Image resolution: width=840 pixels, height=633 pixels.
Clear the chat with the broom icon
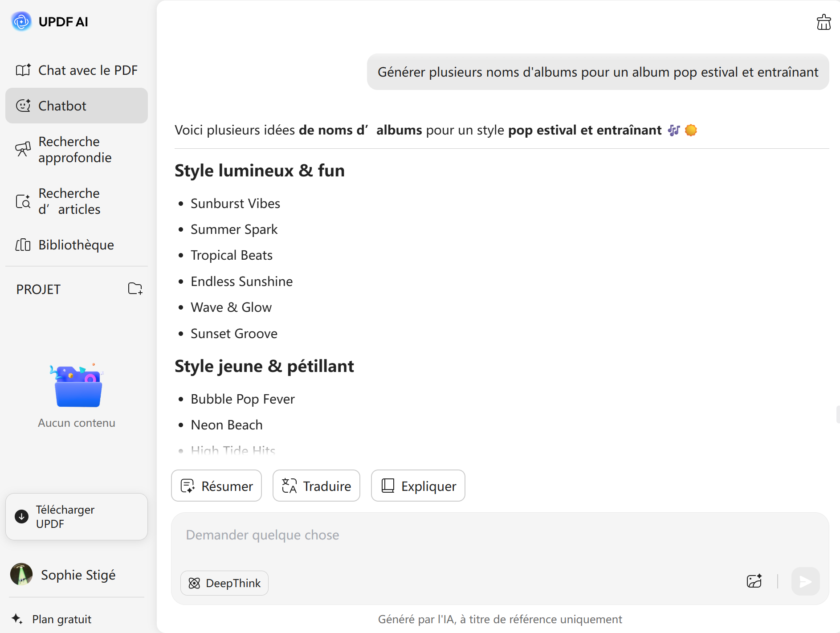[824, 22]
